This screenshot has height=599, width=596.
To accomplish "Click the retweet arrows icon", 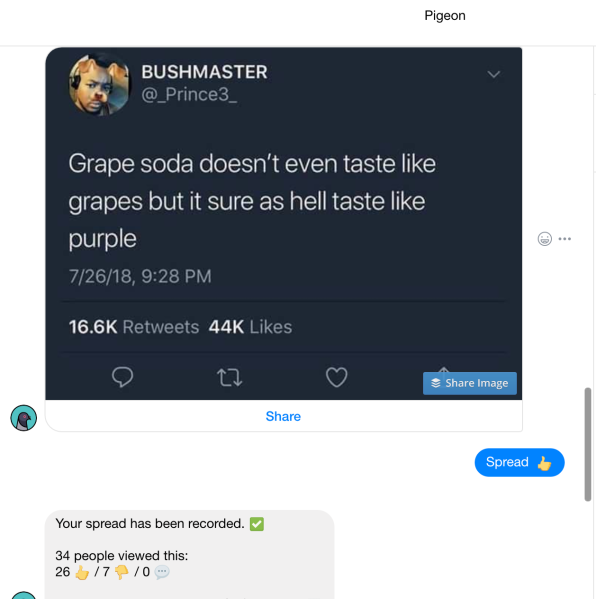I will pos(229,377).
